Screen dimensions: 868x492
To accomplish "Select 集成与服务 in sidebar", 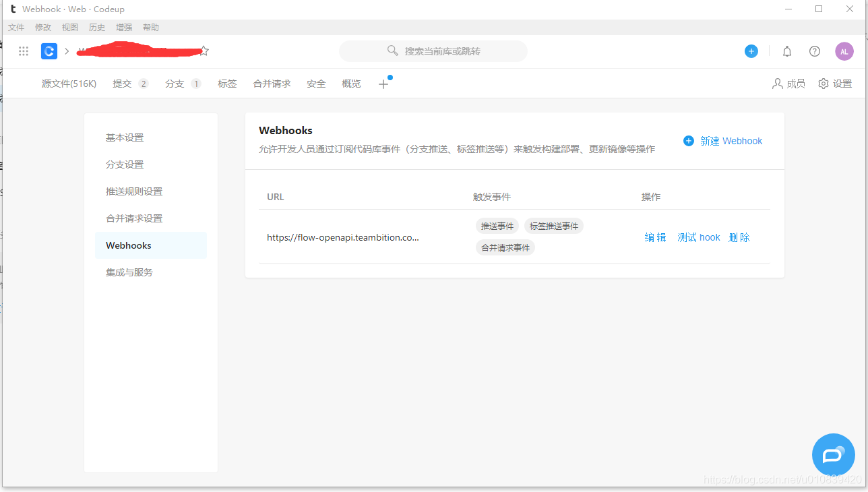I will (151, 272).
